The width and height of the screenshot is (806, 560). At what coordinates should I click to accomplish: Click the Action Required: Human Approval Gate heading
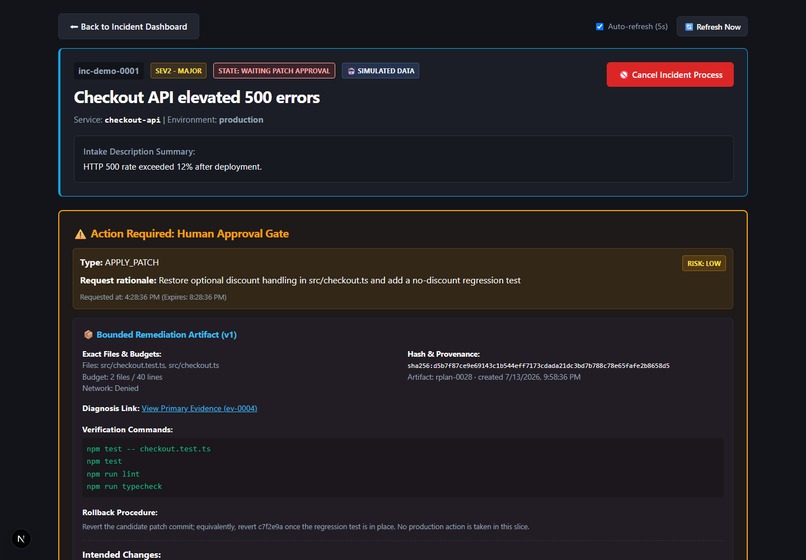pos(190,234)
